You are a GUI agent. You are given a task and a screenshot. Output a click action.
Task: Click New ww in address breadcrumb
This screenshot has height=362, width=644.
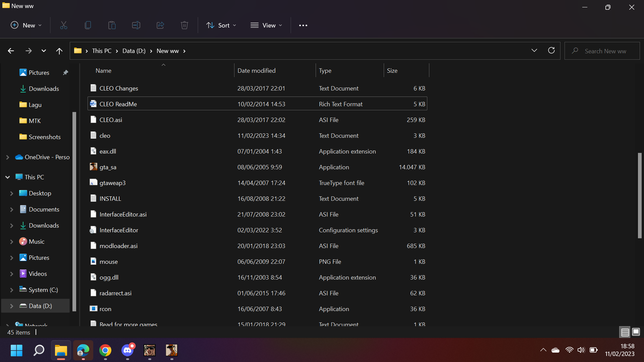[168, 51]
